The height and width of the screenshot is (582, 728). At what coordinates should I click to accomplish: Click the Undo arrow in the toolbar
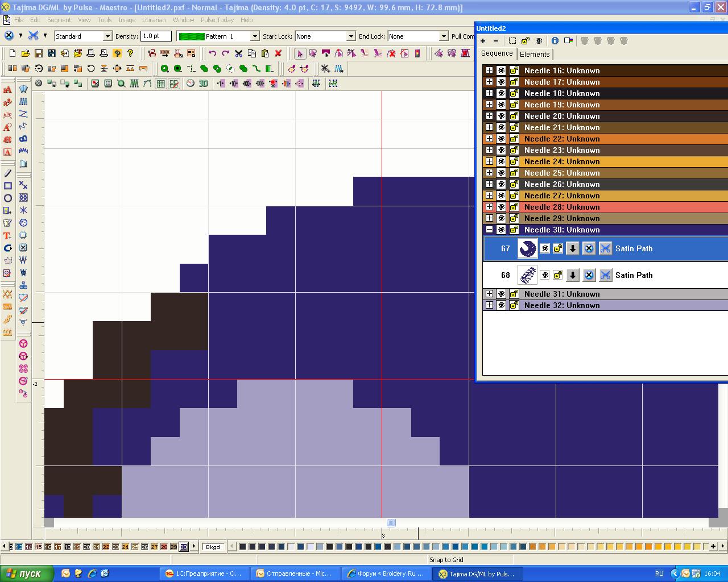point(212,53)
